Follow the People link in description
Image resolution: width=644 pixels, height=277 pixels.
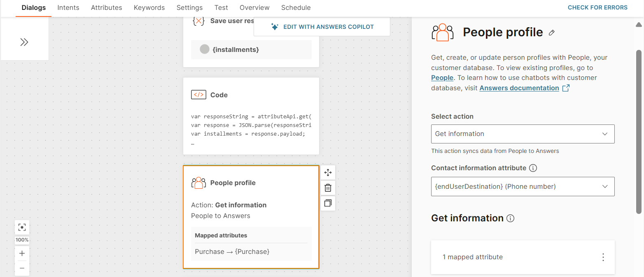[x=442, y=77]
